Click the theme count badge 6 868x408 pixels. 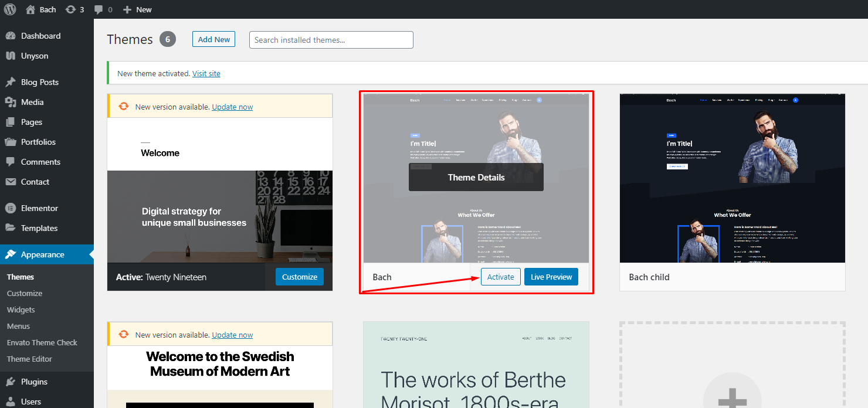[x=167, y=39]
